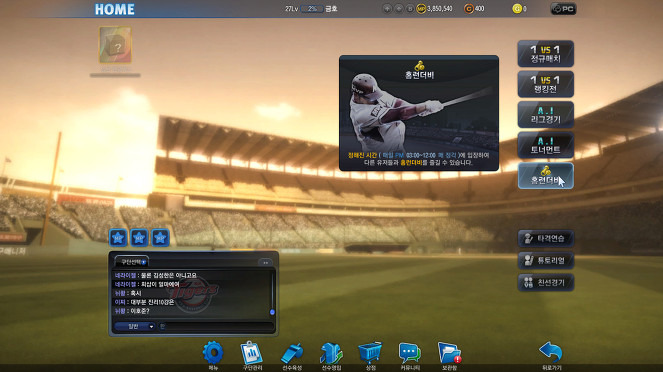Open 타격연습 batting practice
Screen dimensions: 663x372
pos(545,238)
